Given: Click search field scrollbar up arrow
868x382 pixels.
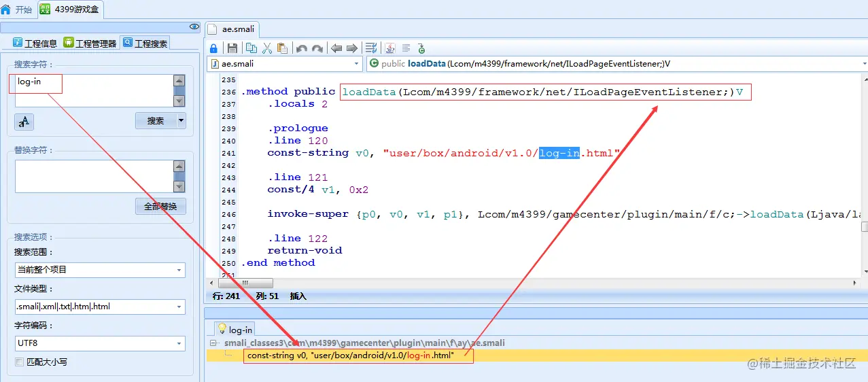Looking at the screenshot, I should coord(179,80).
